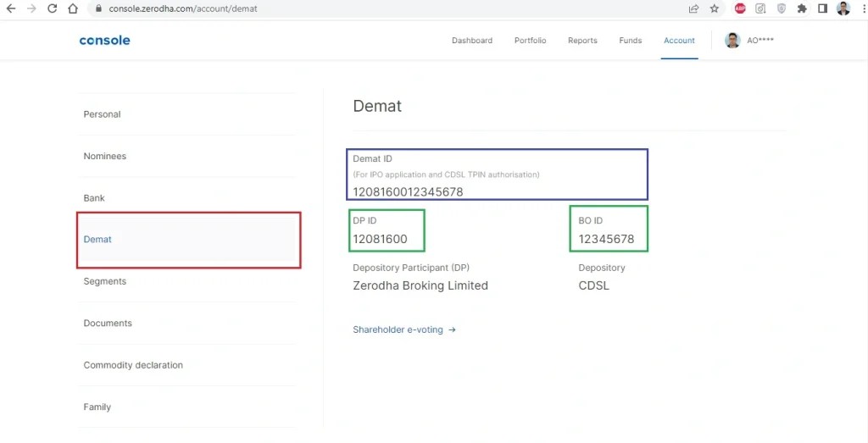Open the Funds menu
Screen dimensions: 868x443
[x=630, y=41]
